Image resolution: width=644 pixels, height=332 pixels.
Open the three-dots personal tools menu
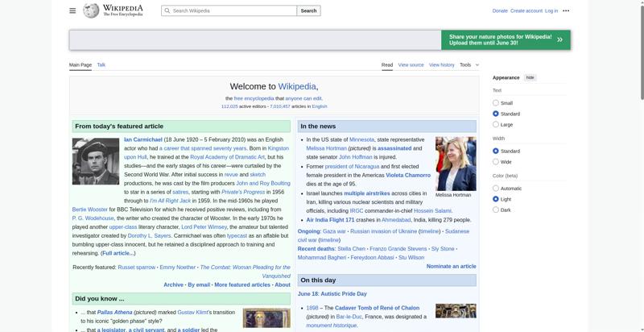coord(566,10)
